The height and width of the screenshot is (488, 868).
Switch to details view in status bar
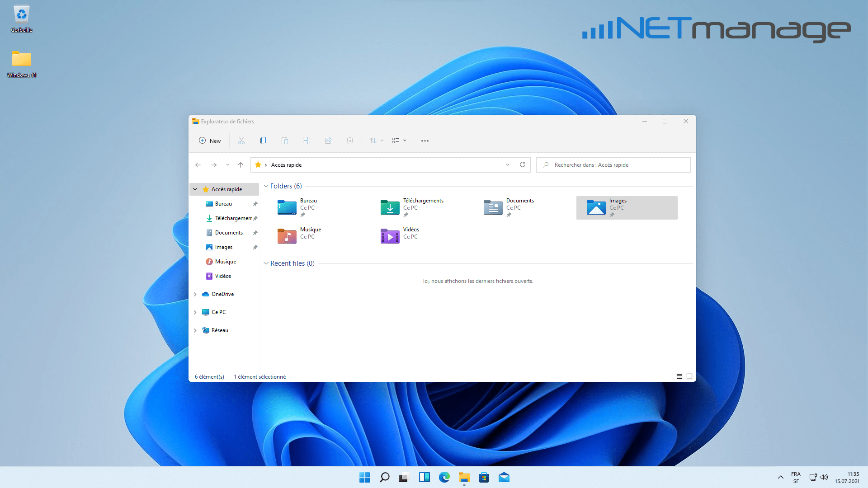pyautogui.click(x=679, y=376)
